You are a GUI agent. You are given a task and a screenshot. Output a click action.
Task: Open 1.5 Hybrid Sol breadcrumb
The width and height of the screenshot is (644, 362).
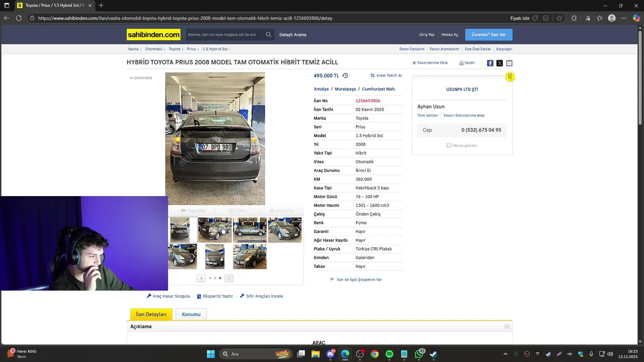click(x=215, y=49)
